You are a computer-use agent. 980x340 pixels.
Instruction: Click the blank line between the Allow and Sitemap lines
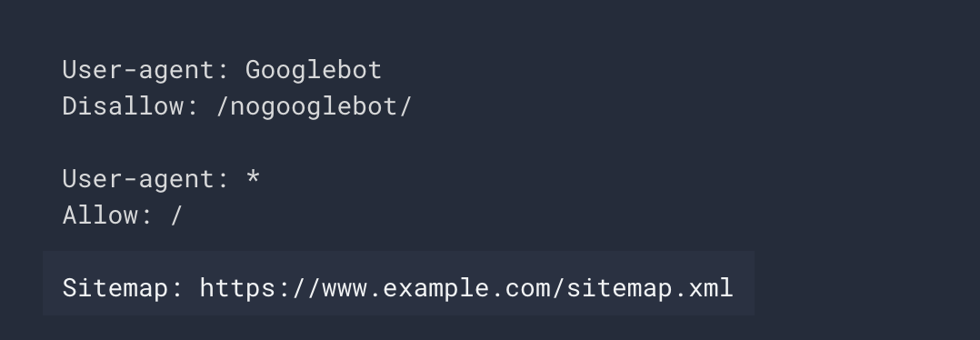pyautogui.click(x=398, y=243)
